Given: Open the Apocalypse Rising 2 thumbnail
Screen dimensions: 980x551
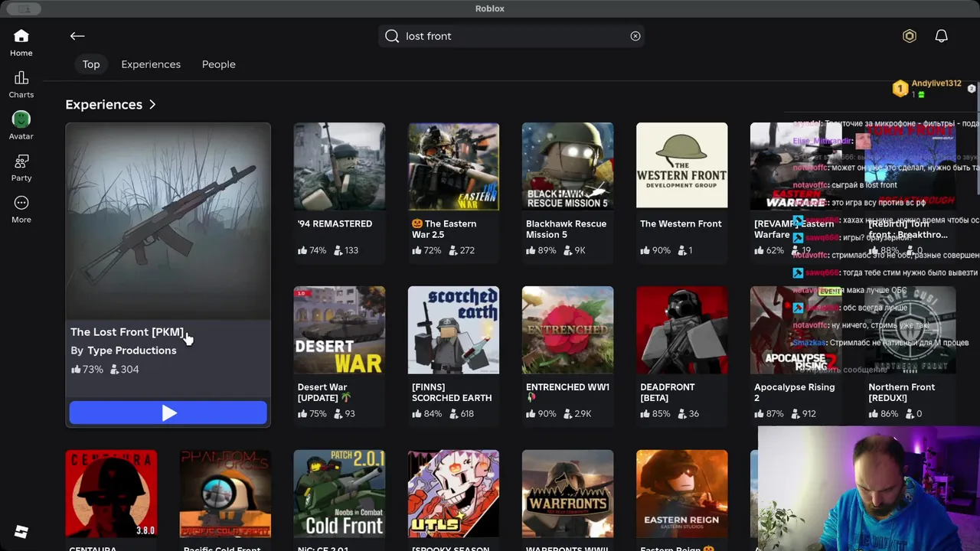Looking at the screenshot, I should 795,330.
